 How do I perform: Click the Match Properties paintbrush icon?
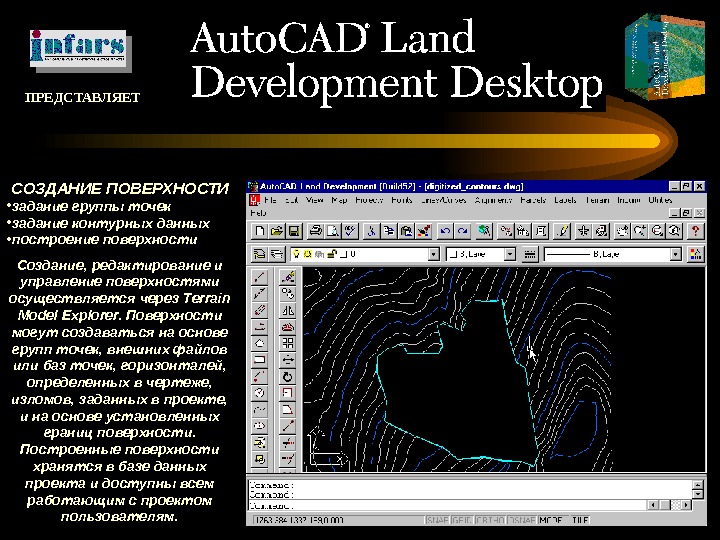pyautogui.click(x=424, y=231)
